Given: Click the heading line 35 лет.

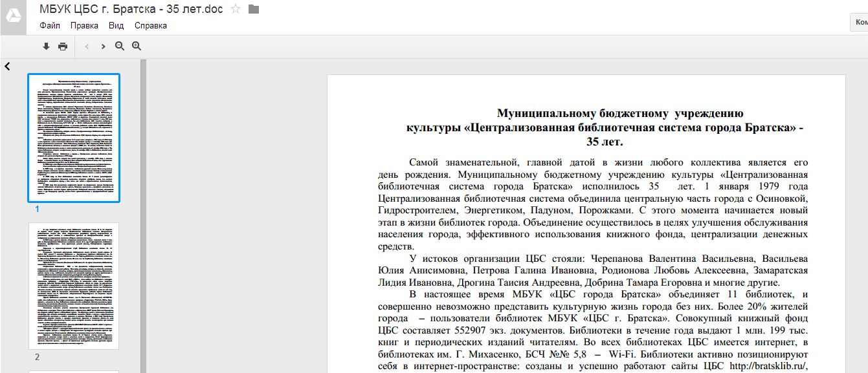Looking at the screenshot, I should click(605, 142).
